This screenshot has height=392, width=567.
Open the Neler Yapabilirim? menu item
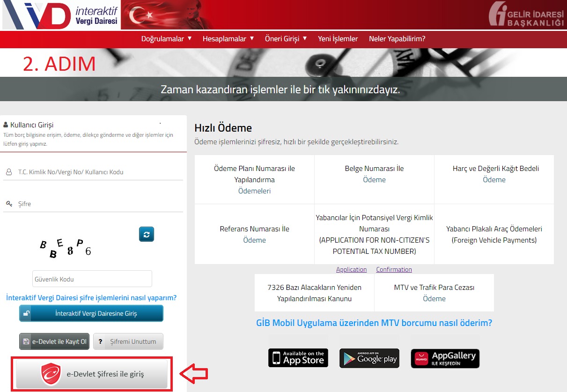397,39
